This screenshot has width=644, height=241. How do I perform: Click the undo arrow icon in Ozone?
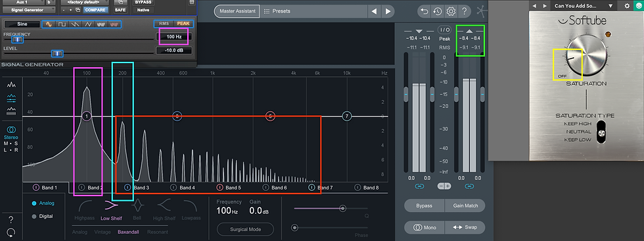(425, 11)
